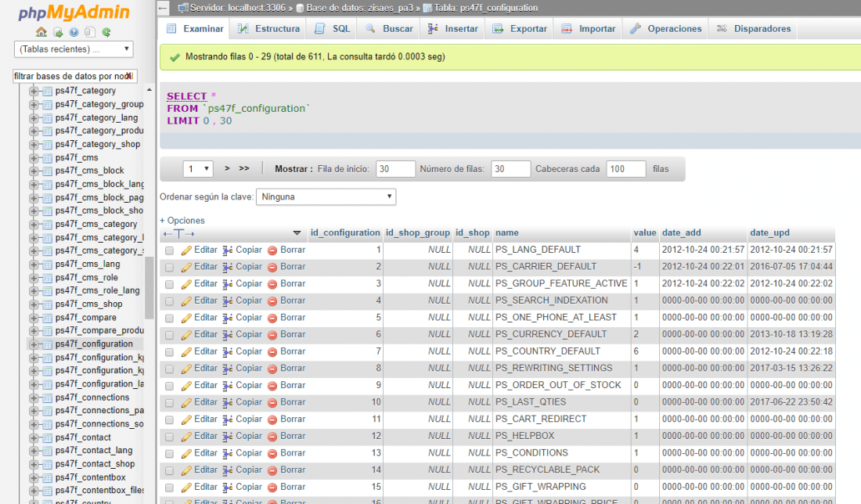
Task: Go to next page with > button
Action: click(227, 168)
